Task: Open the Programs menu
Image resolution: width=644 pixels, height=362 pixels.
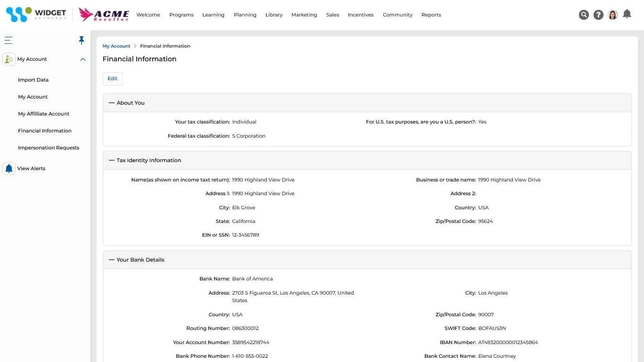Action: (x=182, y=15)
